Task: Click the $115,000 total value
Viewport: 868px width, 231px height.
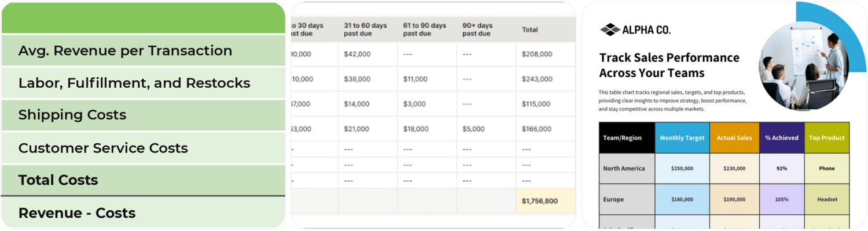Action: point(537,104)
